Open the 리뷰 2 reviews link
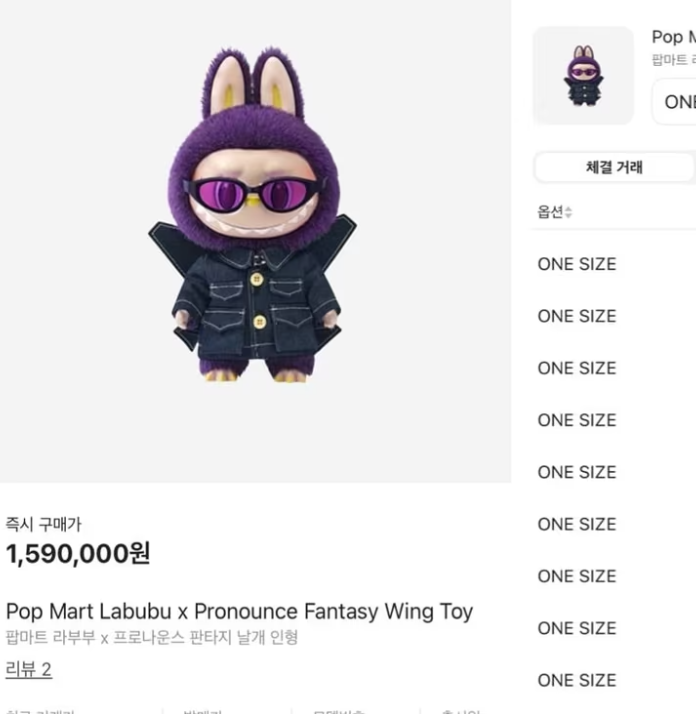 [x=28, y=669]
